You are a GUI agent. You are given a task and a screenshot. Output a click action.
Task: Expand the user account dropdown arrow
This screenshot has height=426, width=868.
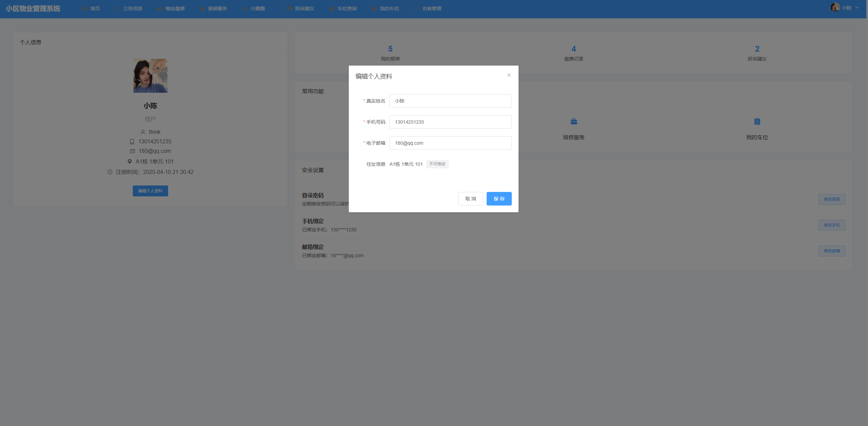coord(857,7)
